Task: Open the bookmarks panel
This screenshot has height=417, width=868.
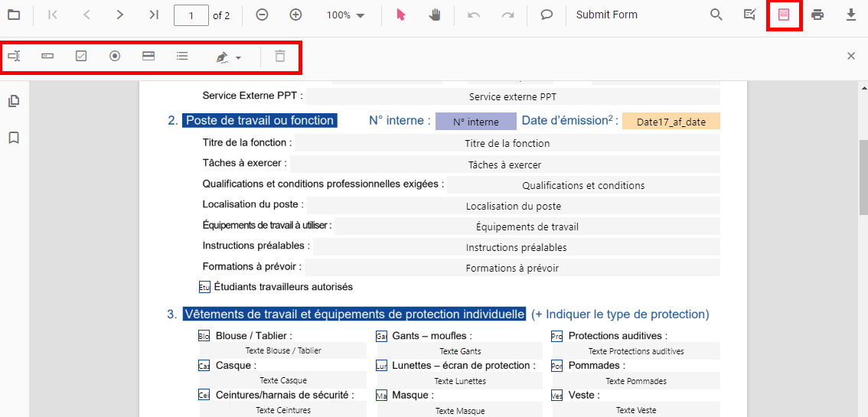Action: coord(14,138)
